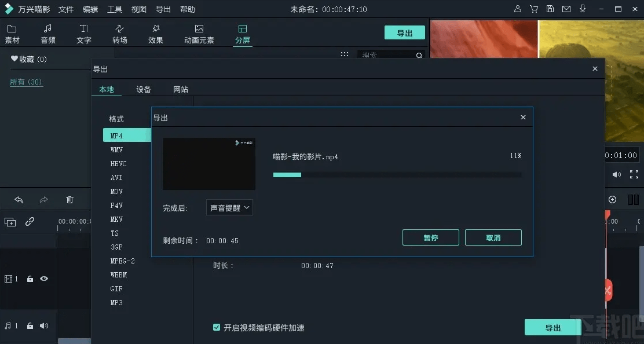Open the 帮助 menu

pyautogui.click(x=186, y=9)
